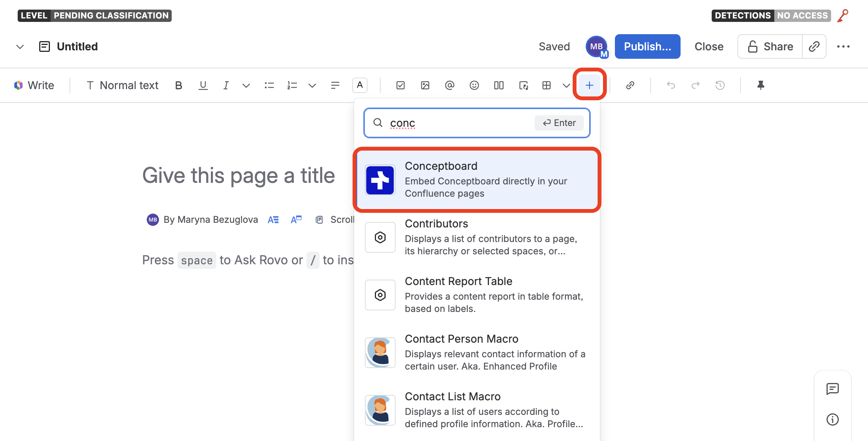This screenshot has height=441, width=868.
Task: Toggle underline formatting
Action: 203,85
